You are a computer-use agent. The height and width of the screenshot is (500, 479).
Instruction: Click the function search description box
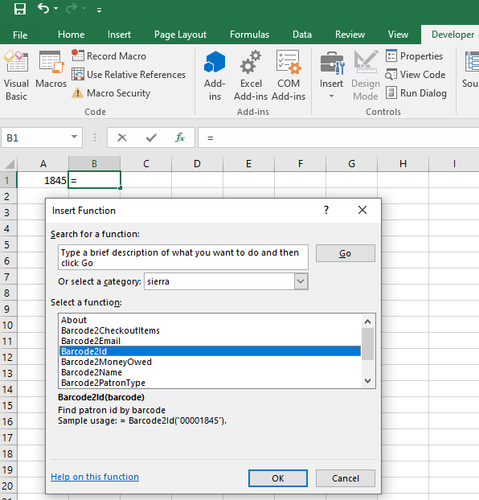click(x=183, y=257)
